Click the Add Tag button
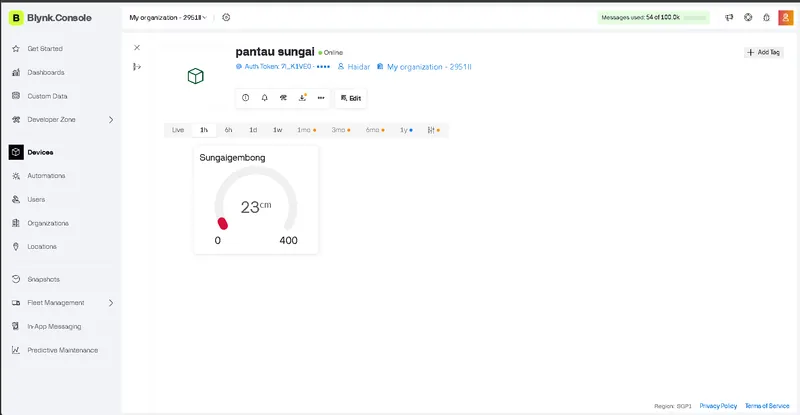 764,52
